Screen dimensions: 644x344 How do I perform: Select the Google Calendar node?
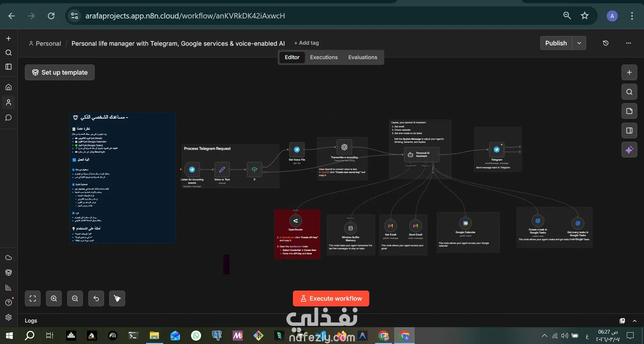pos(465,223)
